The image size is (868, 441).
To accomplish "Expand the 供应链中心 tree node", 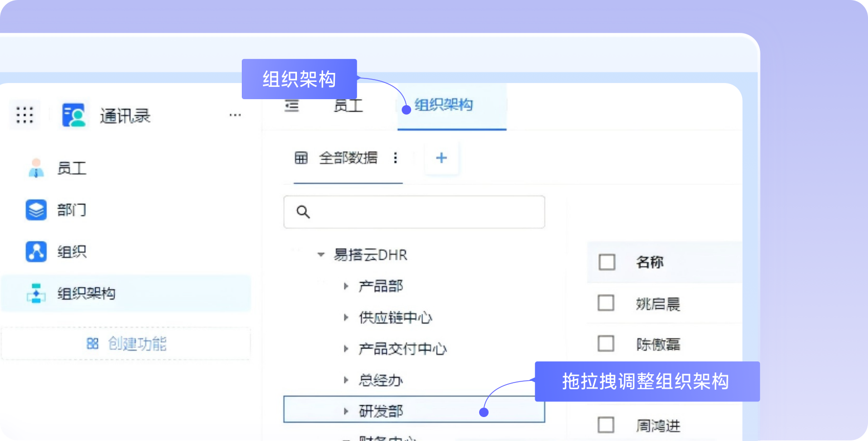I will coord(346,318).
